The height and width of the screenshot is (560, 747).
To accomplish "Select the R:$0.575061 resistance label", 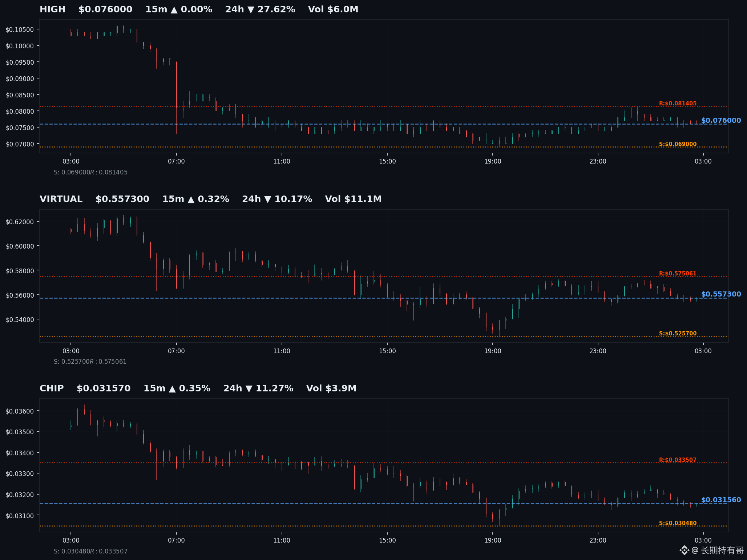I will [678, 274].
